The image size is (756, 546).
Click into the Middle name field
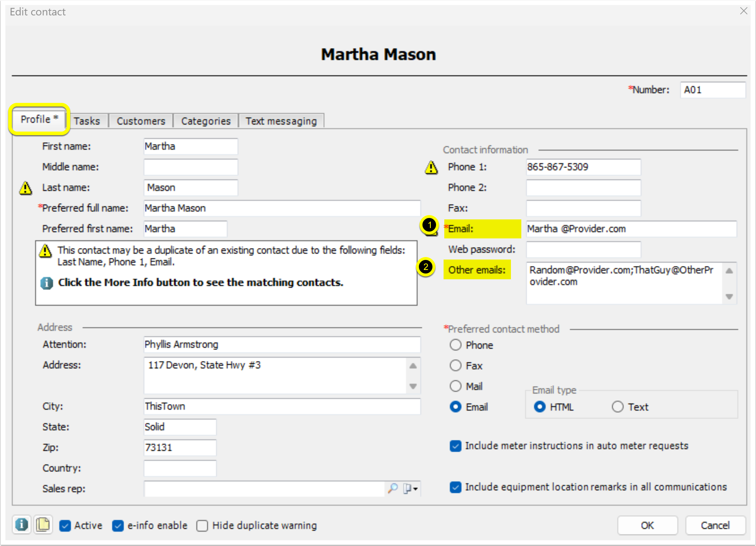(x=191, y=167)
